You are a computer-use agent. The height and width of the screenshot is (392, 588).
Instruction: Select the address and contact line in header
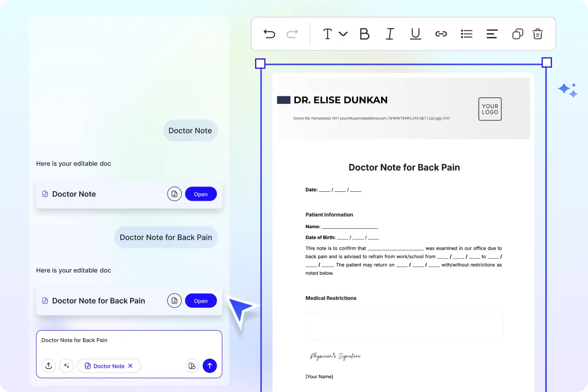coord(372,118)
